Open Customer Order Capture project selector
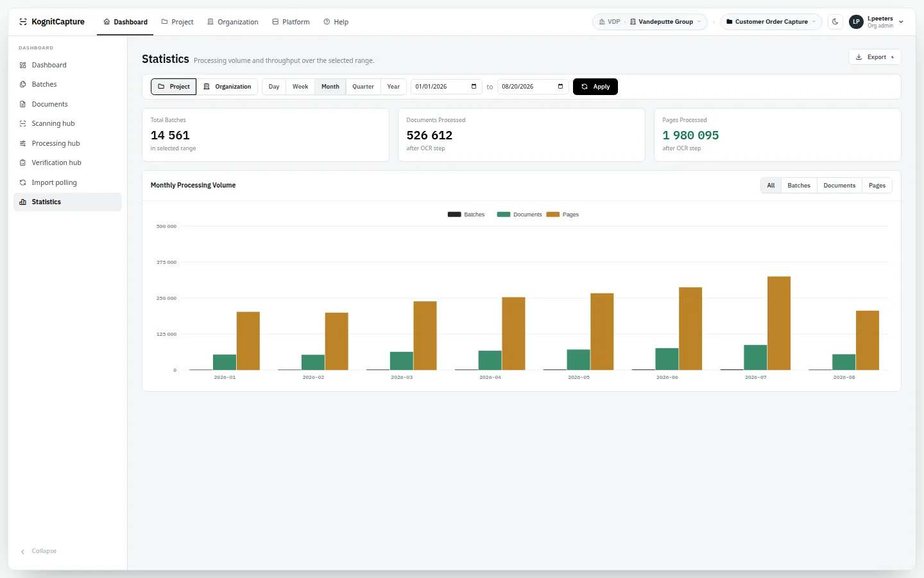This screenshot has height=578, width=924. (771, 22)
